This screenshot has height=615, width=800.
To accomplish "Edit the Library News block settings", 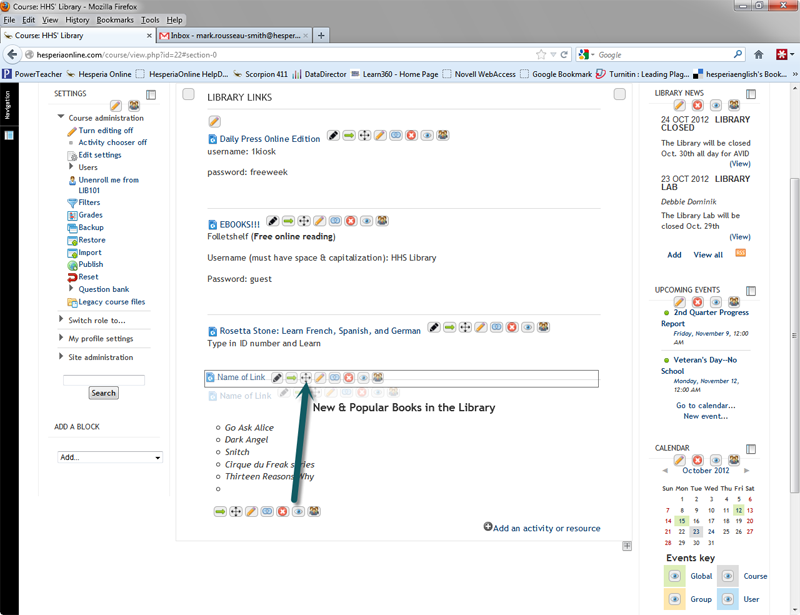I will tap(680, 105).
